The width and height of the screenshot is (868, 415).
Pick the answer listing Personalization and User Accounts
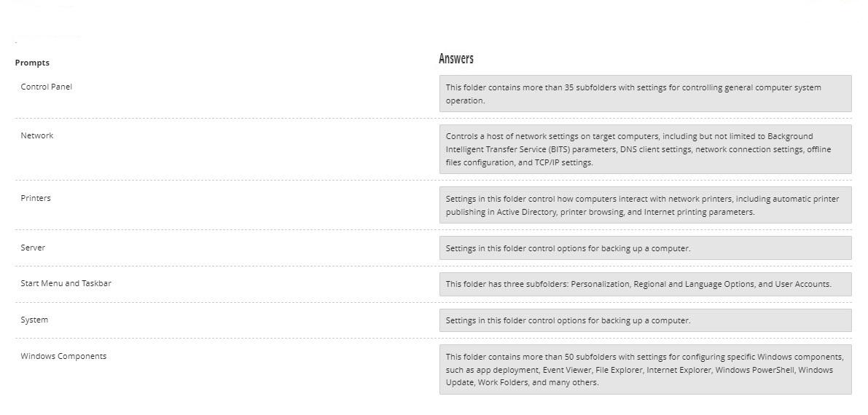(x=646, y=285)
